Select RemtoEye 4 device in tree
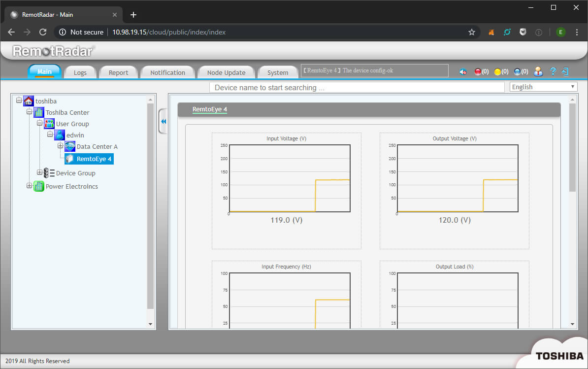This screenshot has width=588, height=369. point(94,159)
